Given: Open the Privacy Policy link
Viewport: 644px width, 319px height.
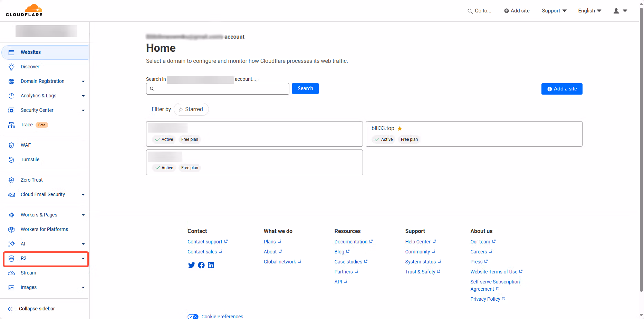Looking at the screenshot, I should (x=488, y=299).
